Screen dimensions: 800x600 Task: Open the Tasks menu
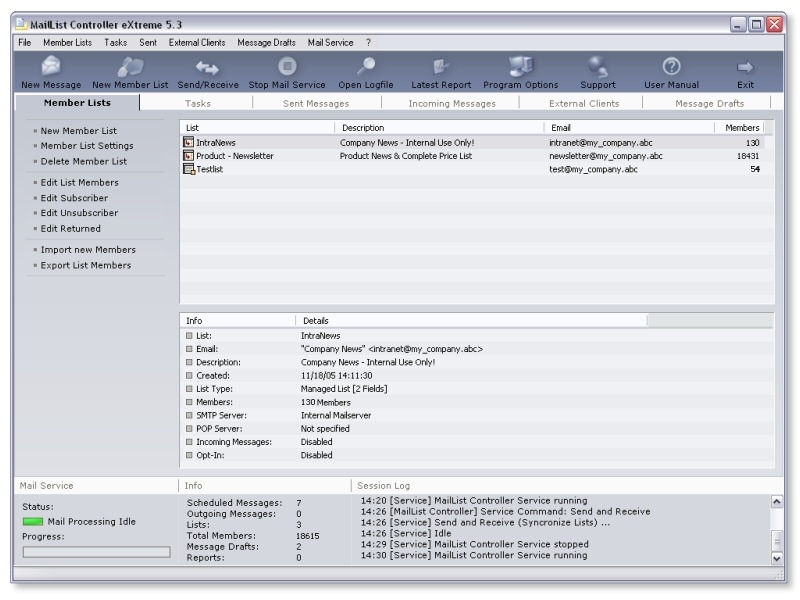click(115, 42)
